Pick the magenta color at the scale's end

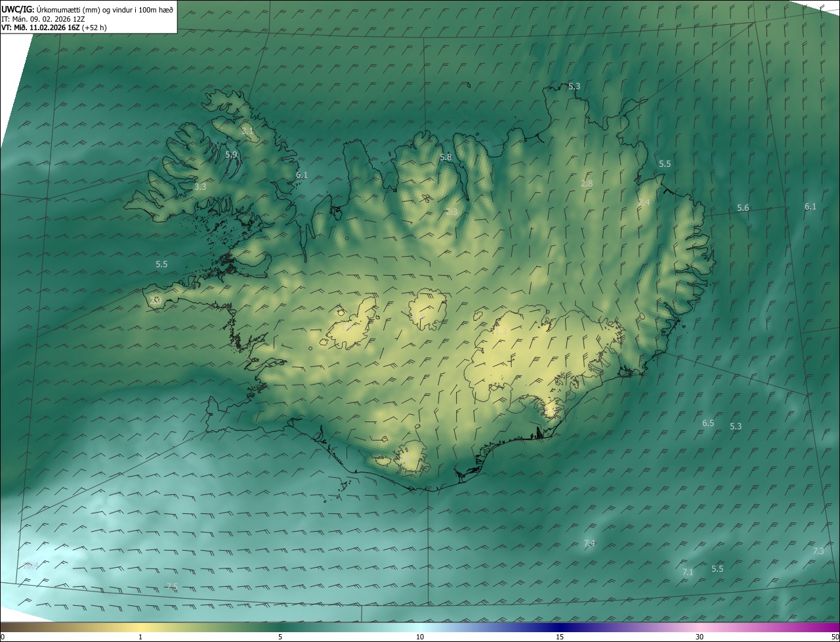point(835,627)
